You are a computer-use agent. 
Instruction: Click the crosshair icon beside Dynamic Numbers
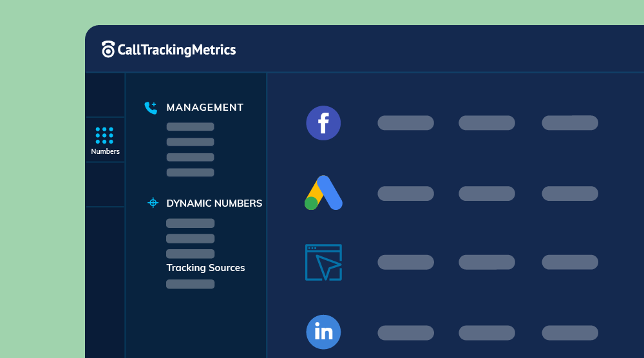[x=153, y=203]
